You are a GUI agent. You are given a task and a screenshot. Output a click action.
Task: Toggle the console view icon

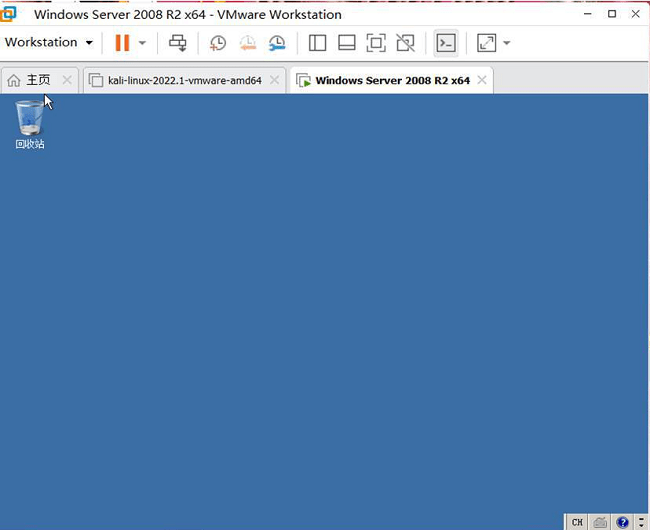446,43
